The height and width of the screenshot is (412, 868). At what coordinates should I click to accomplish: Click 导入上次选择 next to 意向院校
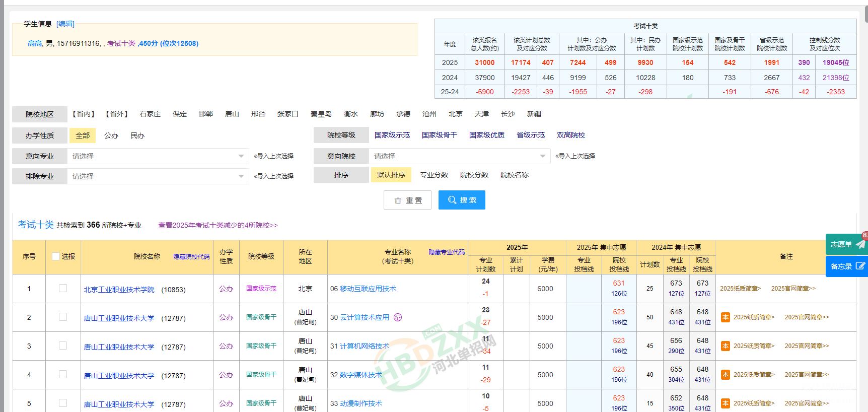(x=575, y=156)
